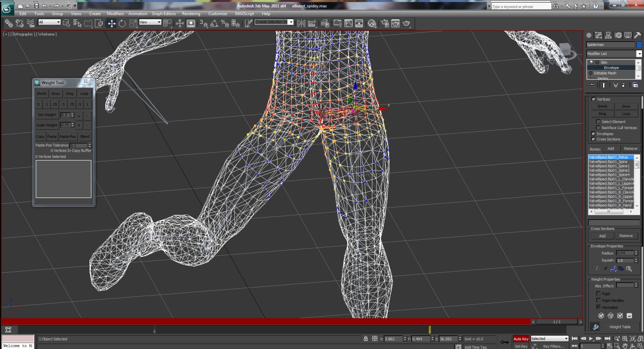
Task: Check the Rigid checkbox
Action: click(x=598, y=294)
